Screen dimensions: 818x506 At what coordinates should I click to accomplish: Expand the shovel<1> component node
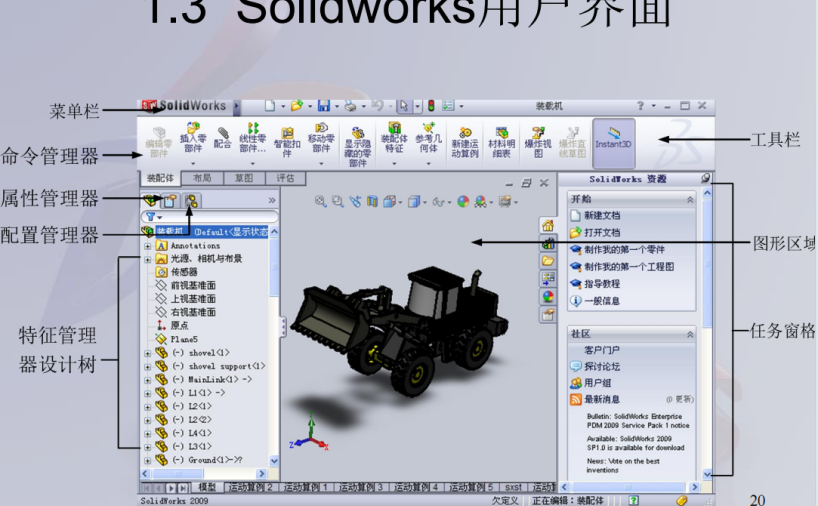pos(148,353)
